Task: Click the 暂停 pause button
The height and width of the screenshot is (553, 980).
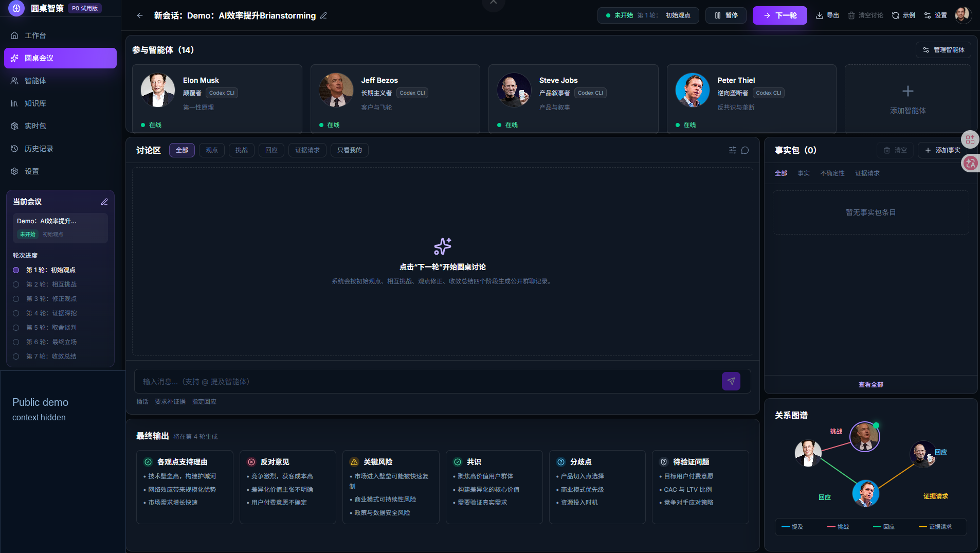Action: [x=725, y=15]
